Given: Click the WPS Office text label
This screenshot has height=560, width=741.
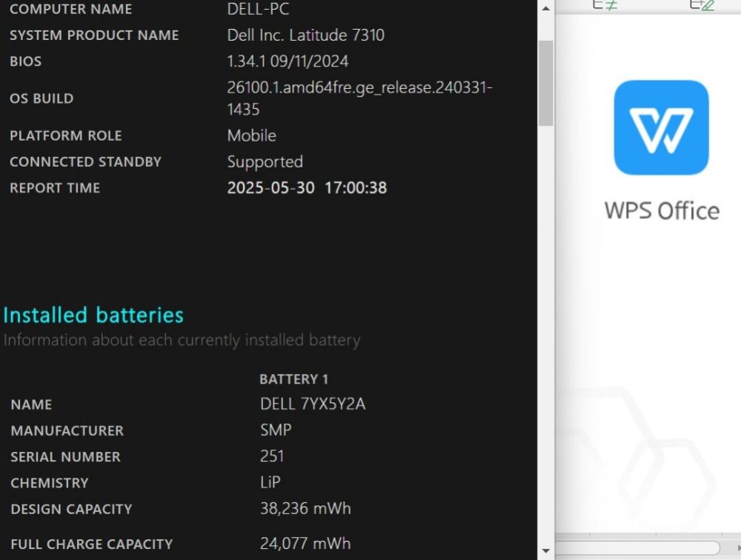Looking at the screenshot, I should tap(662, 211).
